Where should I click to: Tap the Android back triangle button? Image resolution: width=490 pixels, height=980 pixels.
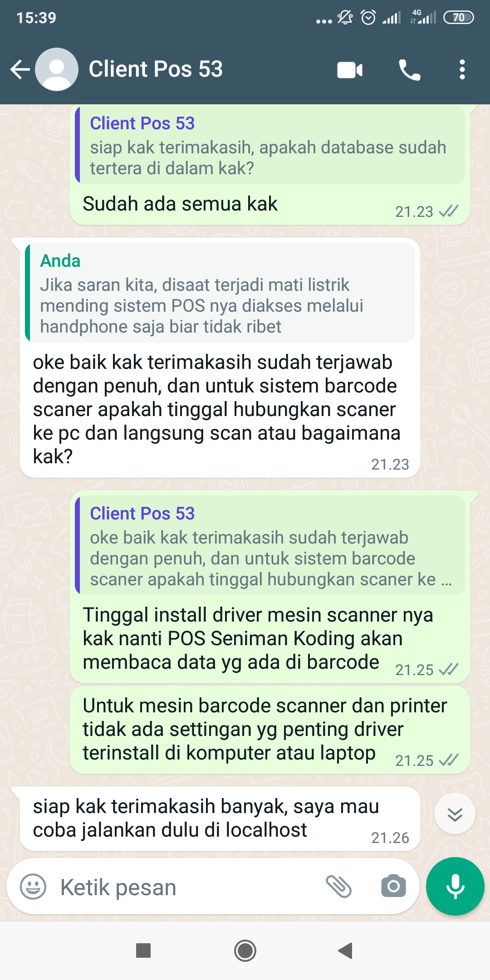coord(346,951)
